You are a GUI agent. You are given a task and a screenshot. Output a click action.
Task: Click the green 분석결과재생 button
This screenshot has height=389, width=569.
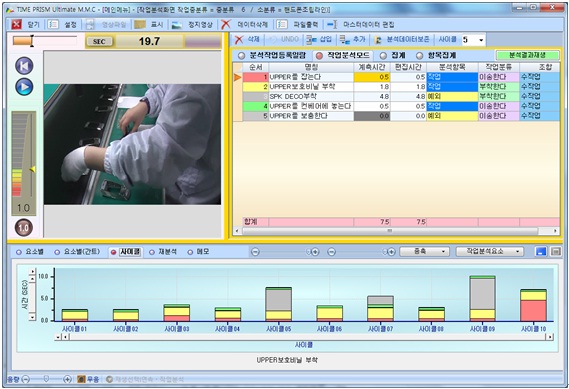pyautogui.click(x=527, y=55)
